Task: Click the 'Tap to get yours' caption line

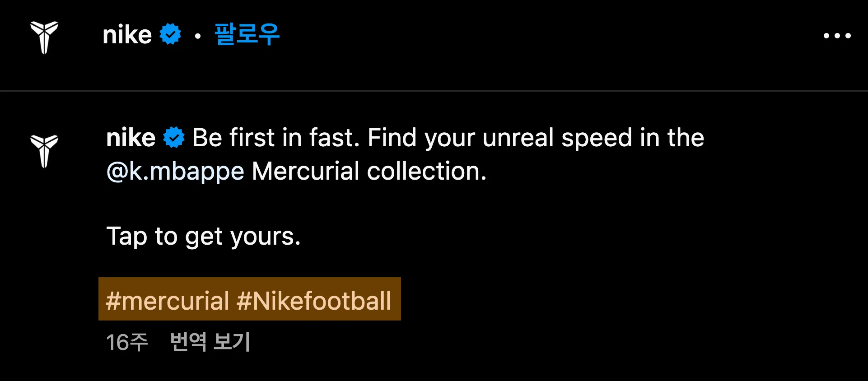Action: point(203,236)
